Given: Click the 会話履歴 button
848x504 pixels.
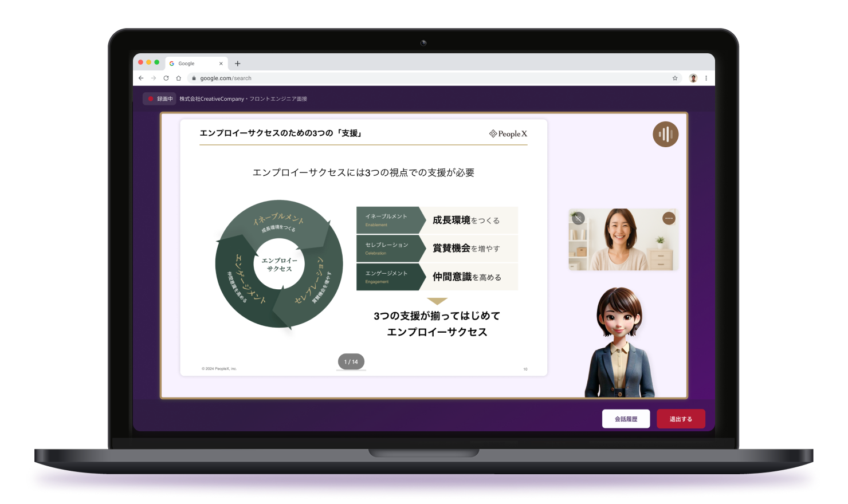Looking at the screenshot, I should pyautogui.click(x=626, y=419).
